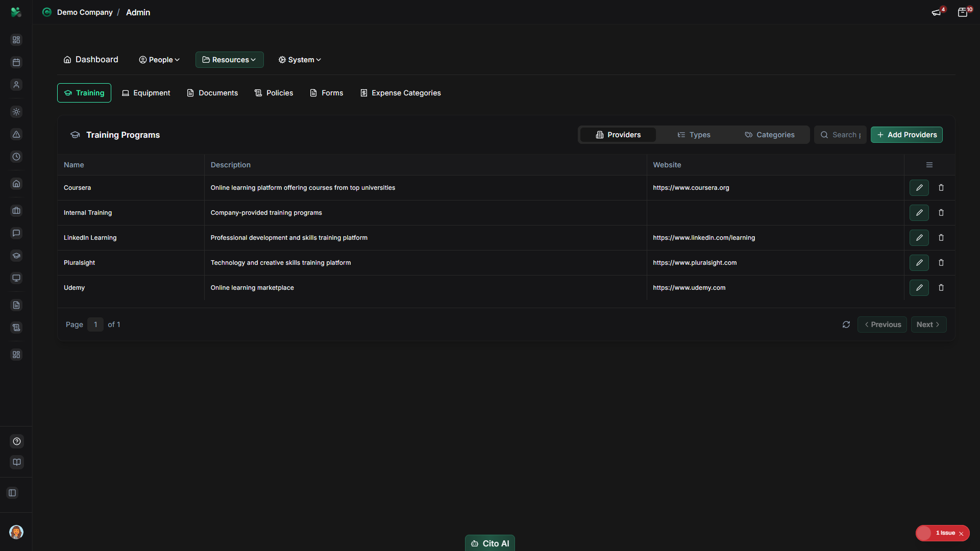This screenshot has height=551, width=980.
Task: Open the calendar icon in the sidebar
Action: (x=16, y=62)
